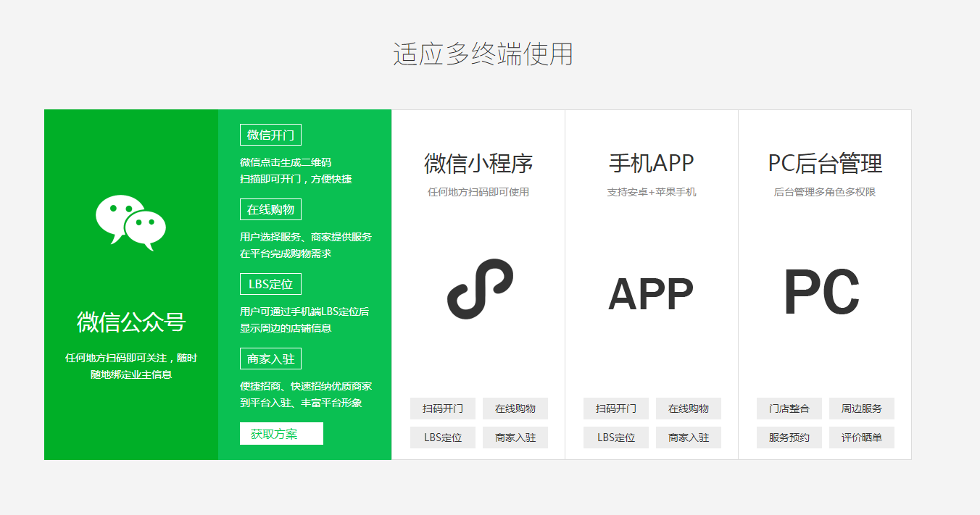Select the LBS定位 outlined label in green panel

pyautogui.click(x=270, y=284)
